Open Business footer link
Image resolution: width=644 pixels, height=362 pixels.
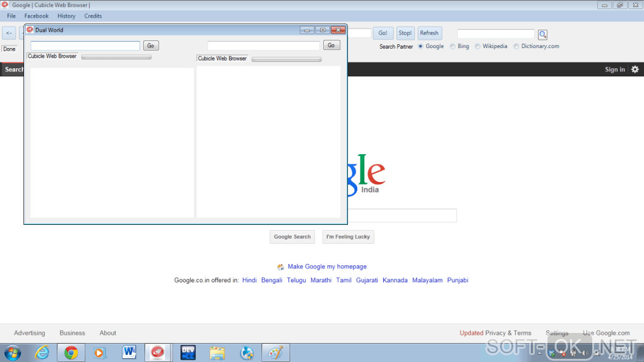click(72, 333)
